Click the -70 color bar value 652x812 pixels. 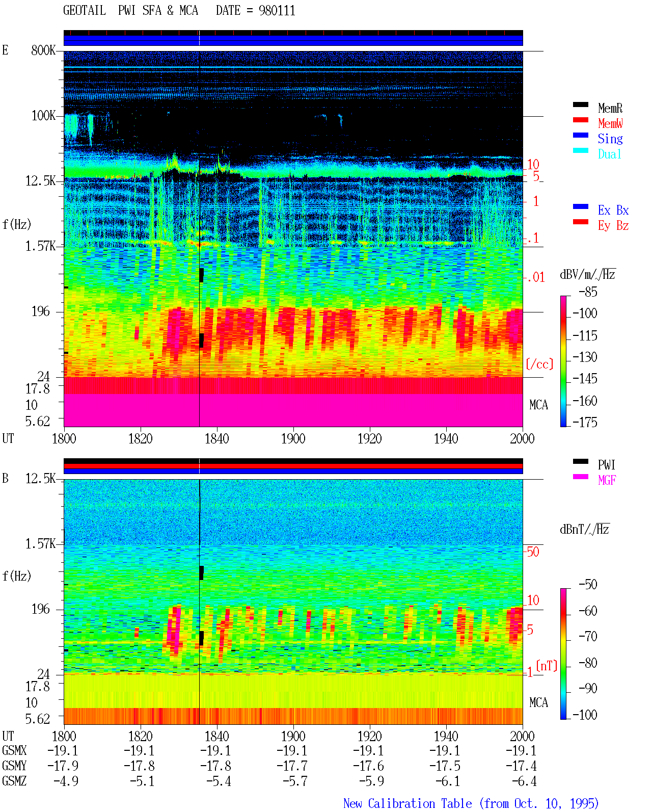(x=588, y=636)
